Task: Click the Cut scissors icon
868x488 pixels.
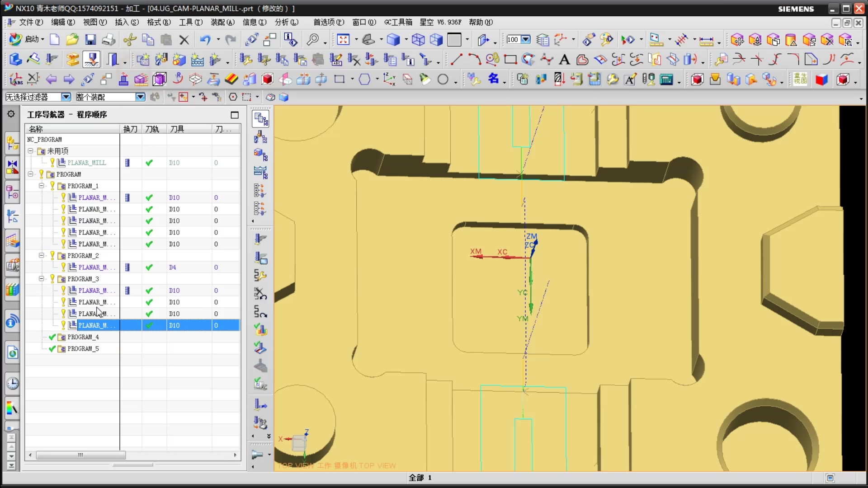Action: click(x=130, y=40)
